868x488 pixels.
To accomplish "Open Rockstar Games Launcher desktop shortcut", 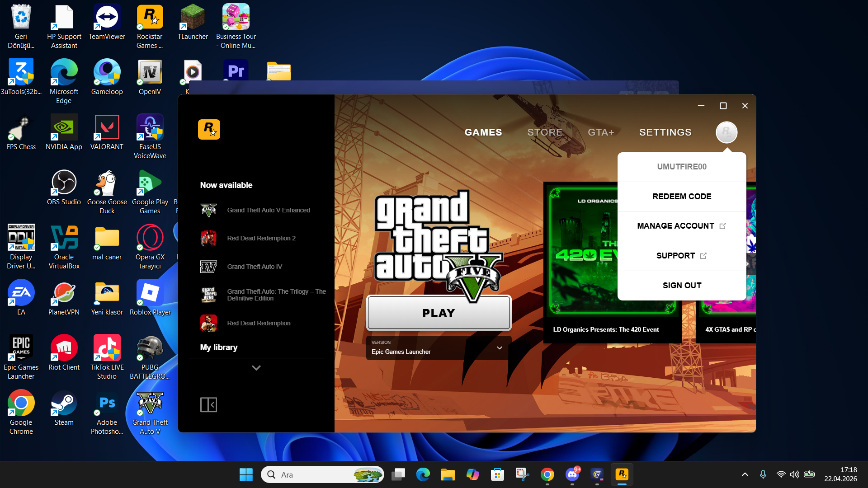I will tap(150, 26).
